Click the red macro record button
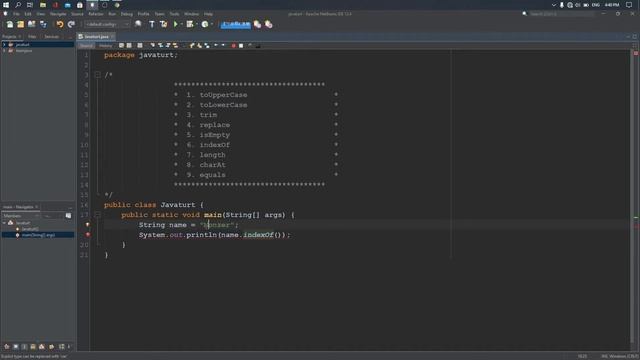The height and width of the screenshot is (360, 640). (233, 46)
